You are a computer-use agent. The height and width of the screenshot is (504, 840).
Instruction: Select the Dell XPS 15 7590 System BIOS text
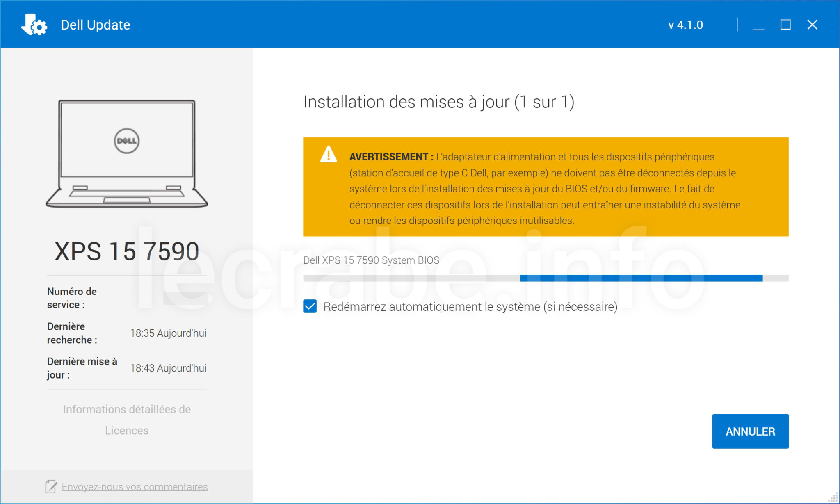pos(371,260)
